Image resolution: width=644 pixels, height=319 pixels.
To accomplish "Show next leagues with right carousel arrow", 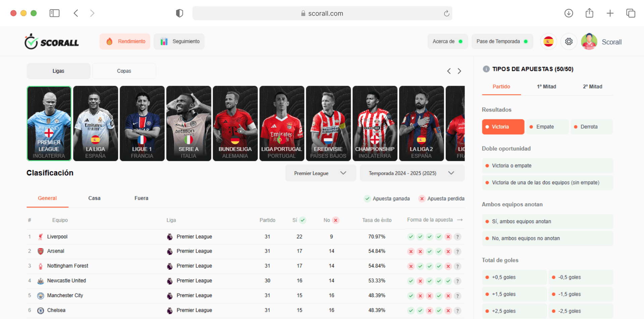I will 460,71.
